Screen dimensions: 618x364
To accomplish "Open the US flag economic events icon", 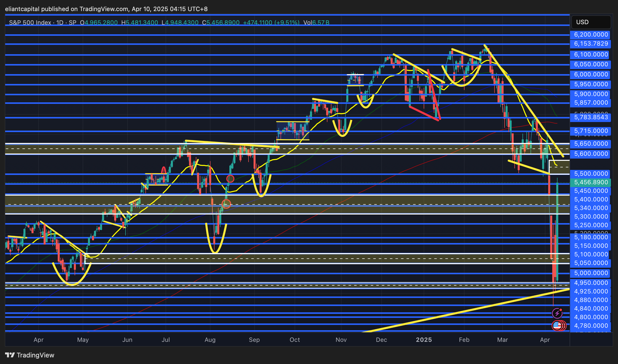I will tap(557, 325).
